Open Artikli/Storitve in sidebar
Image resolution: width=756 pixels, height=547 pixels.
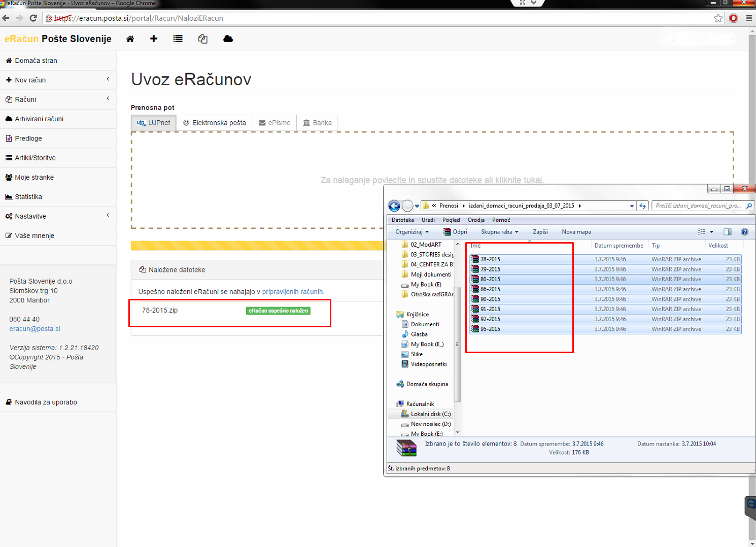(58, 158)
